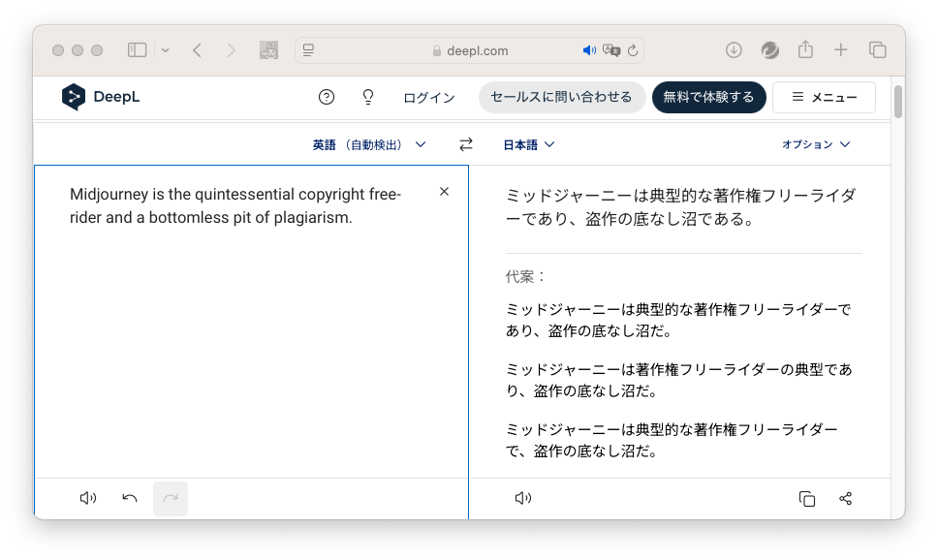This screenshot has width=938, height=560.
Task: Play audio of the Japanese translation
Action: (x=523, y=498)
